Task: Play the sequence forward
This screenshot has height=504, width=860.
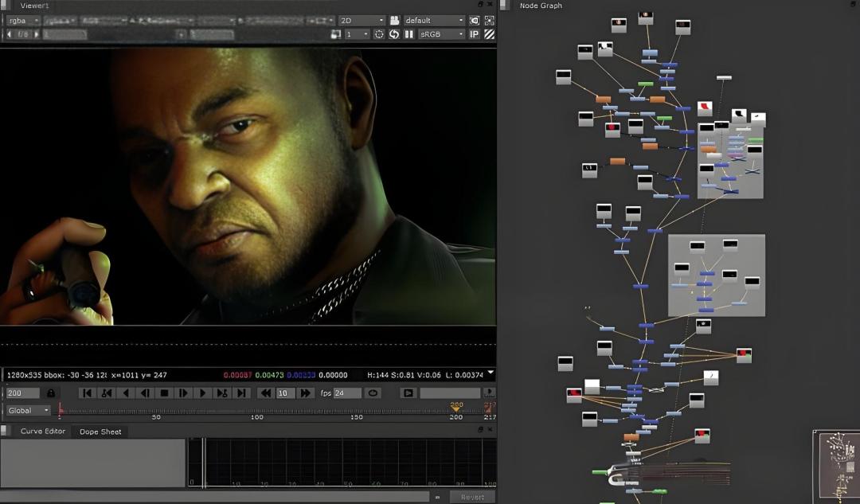Action: click(x=202, y=393)
